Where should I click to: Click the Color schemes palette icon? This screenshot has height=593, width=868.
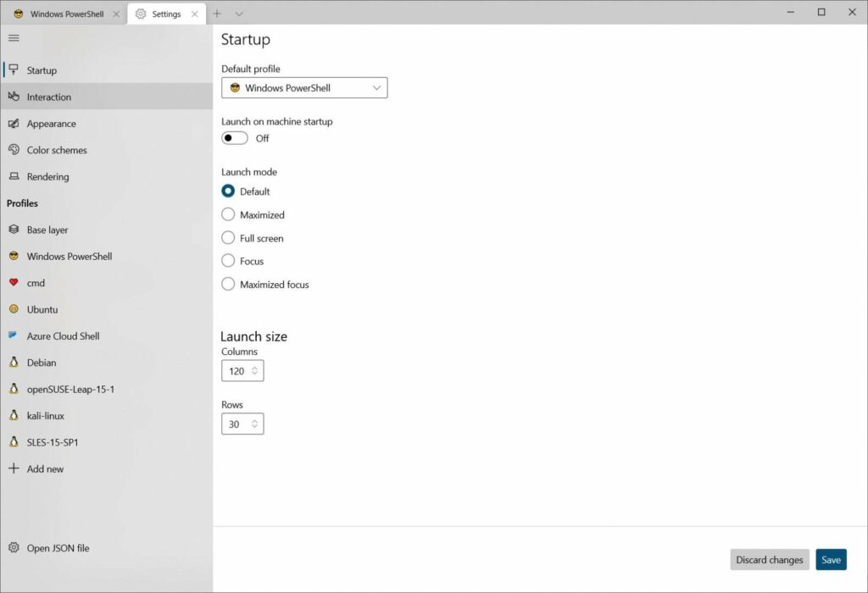(14, 149)
